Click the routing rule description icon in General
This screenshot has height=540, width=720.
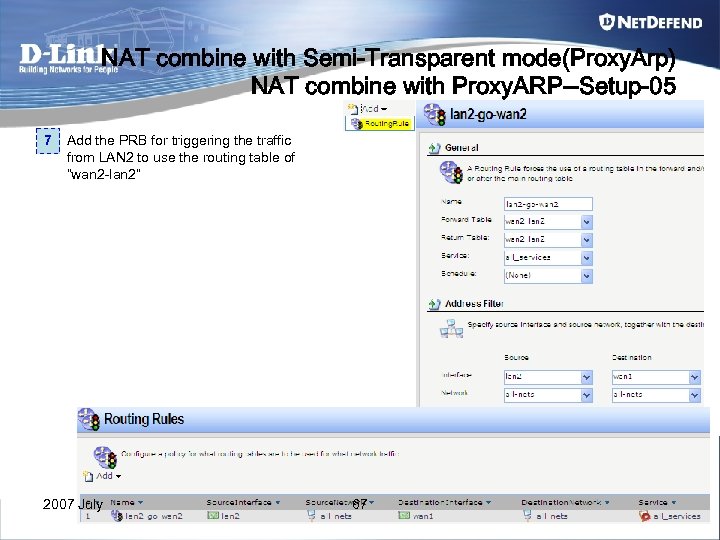coord(451,172)
